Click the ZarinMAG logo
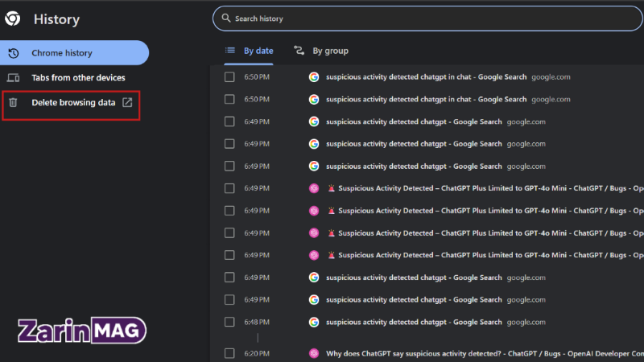Screen dimensions: 644x362 click(82, 331)
